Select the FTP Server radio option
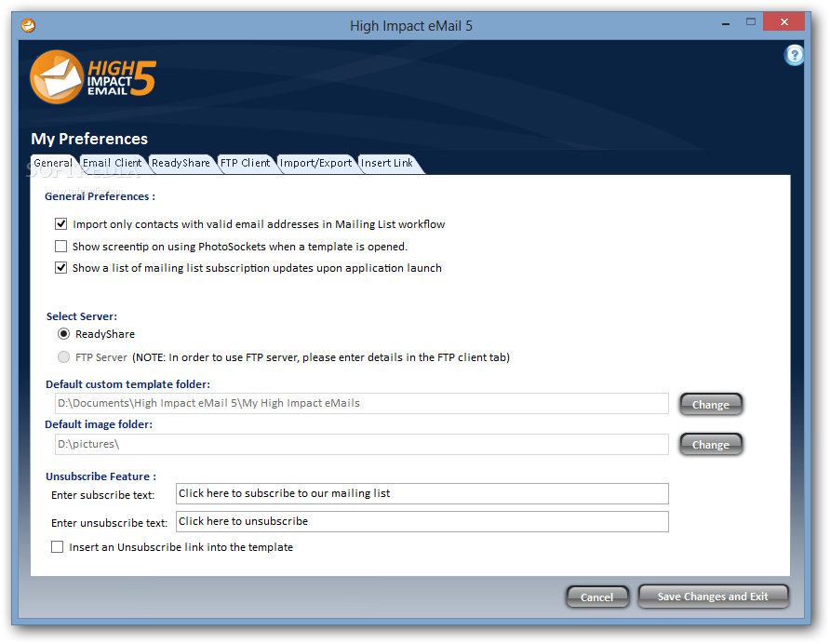Screen dimensions: 830x644 pos(63,357)
